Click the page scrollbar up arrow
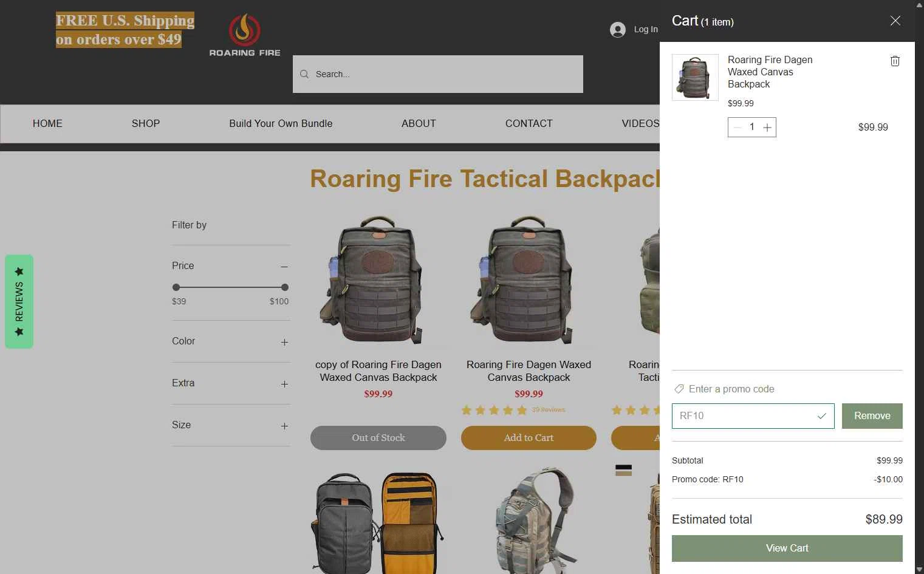The image size is (924, 574). (919, 5)
